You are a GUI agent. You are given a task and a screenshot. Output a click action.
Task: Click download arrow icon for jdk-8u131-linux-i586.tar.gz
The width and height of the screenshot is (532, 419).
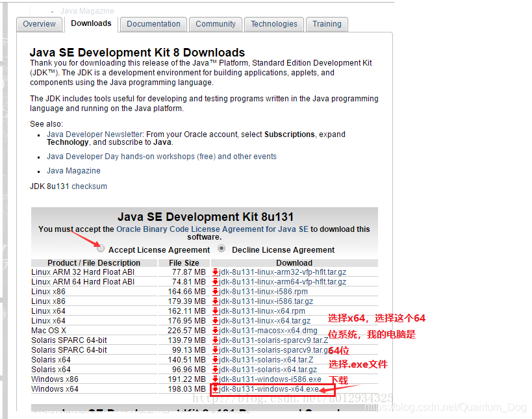click(215, 301)
